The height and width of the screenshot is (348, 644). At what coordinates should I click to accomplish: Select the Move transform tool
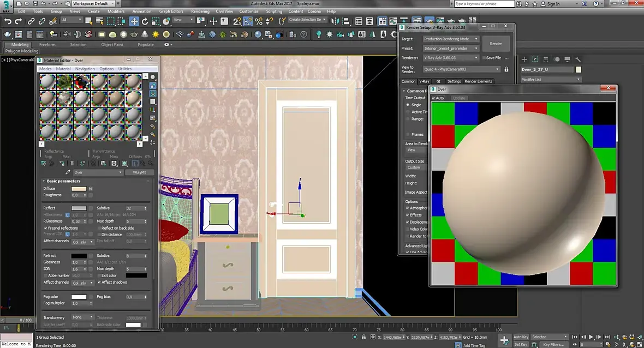click(x=134, y=21)
